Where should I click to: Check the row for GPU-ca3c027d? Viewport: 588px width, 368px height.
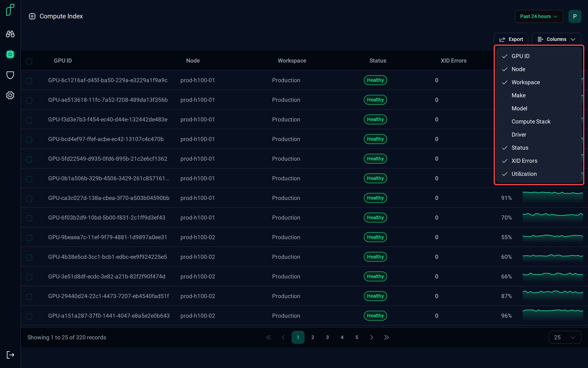(x=29, y=198)
